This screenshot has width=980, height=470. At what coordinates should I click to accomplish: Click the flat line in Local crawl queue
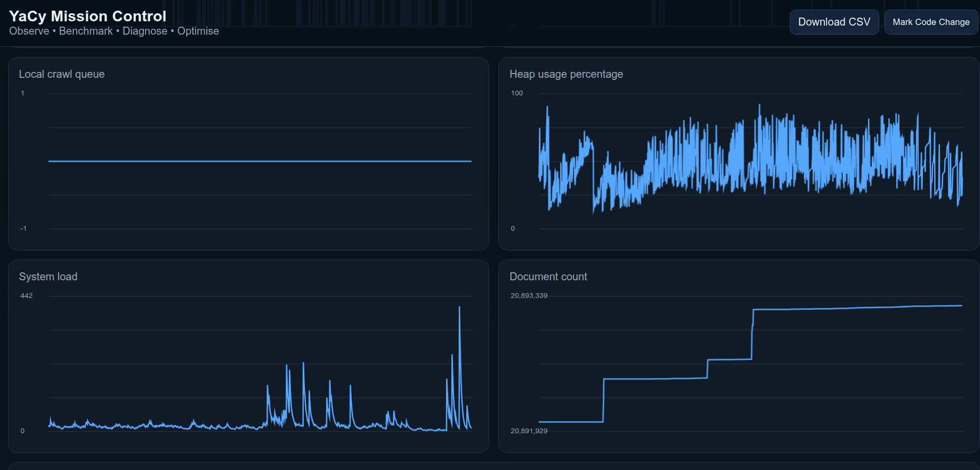260,161
